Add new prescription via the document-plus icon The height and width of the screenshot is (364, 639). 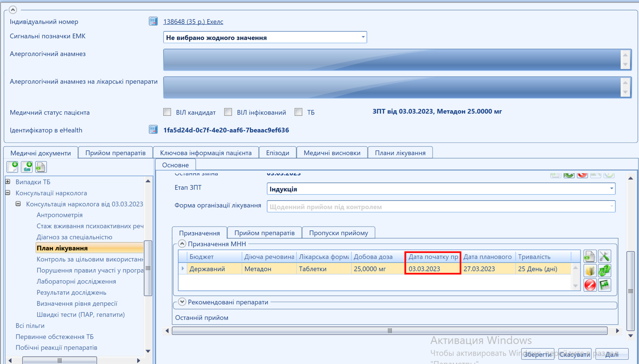pos(589,256)
